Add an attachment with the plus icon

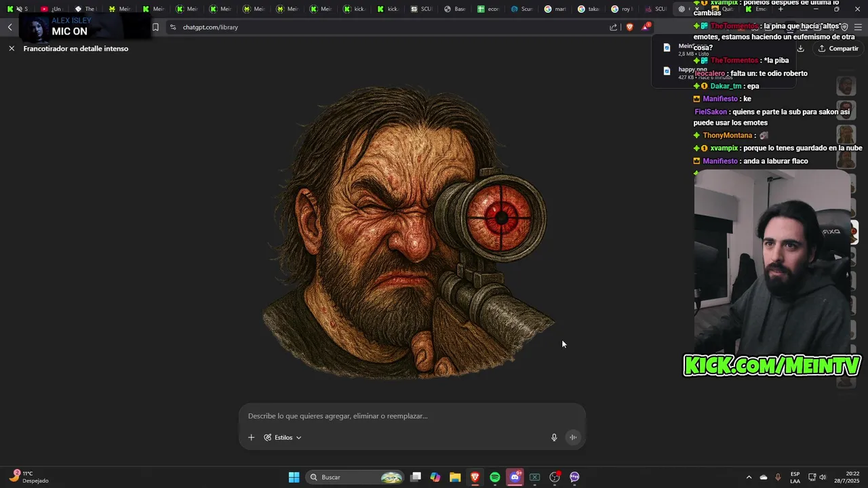click(x=251, y=437)
